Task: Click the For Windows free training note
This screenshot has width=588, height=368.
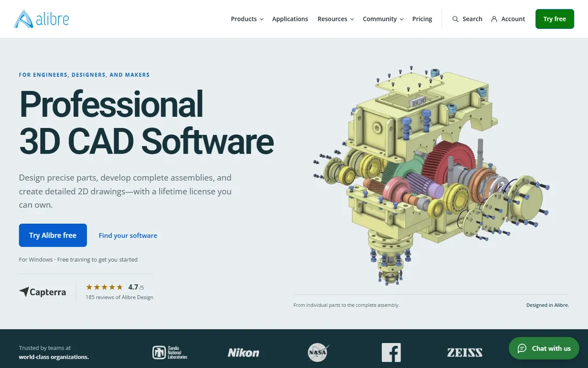Action: [78, 259]
